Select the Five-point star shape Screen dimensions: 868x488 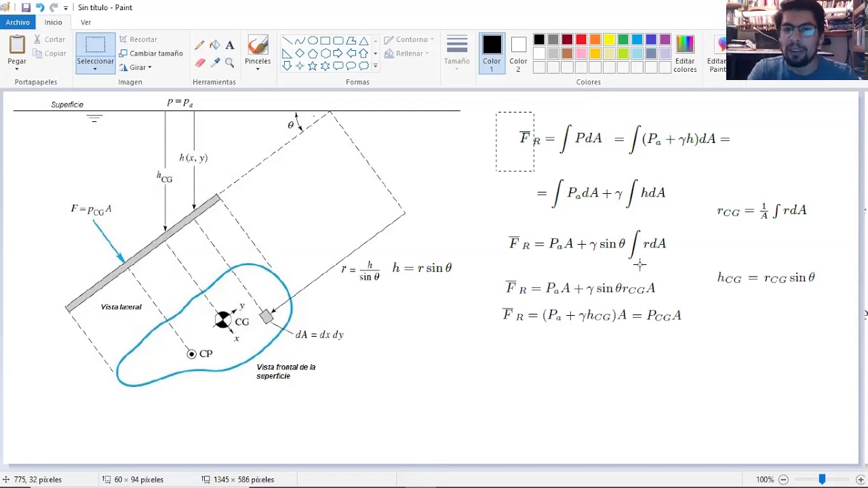[x=313, y=66]
